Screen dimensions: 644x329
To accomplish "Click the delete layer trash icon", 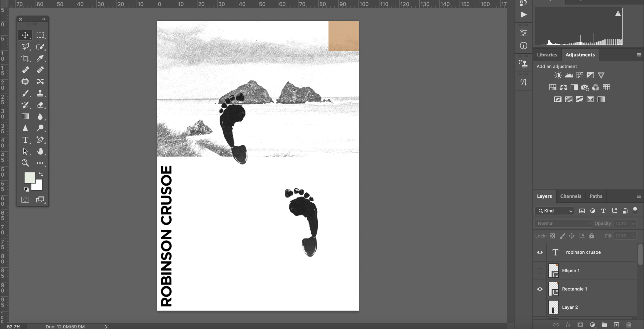I will [x=629, y=325].
